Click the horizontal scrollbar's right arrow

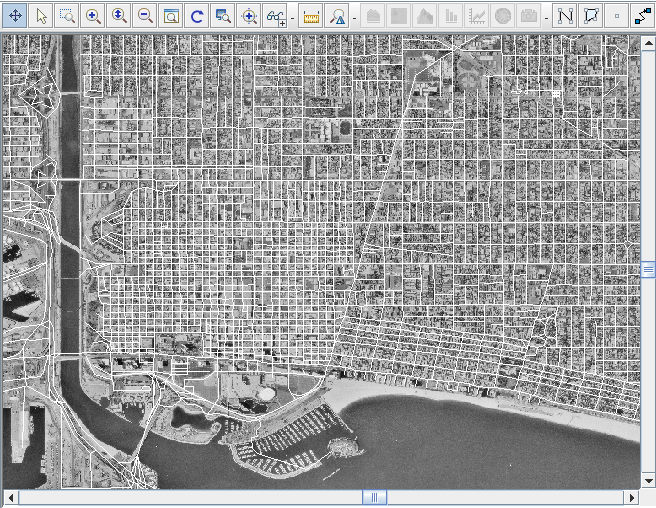(x=632, y=497)
